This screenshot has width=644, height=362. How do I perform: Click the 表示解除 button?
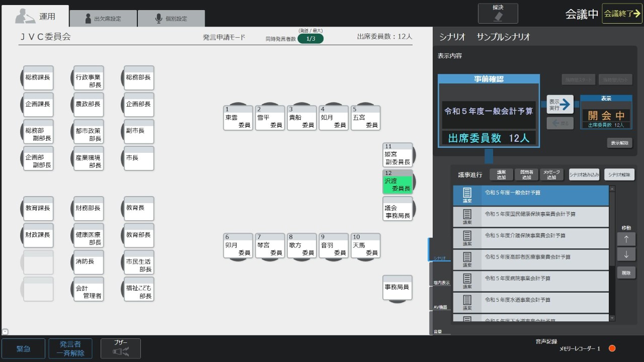tap(619, 143)
